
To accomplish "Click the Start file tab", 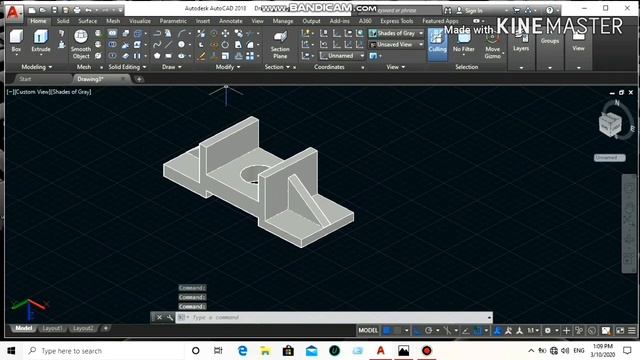I will pos(25,79).
